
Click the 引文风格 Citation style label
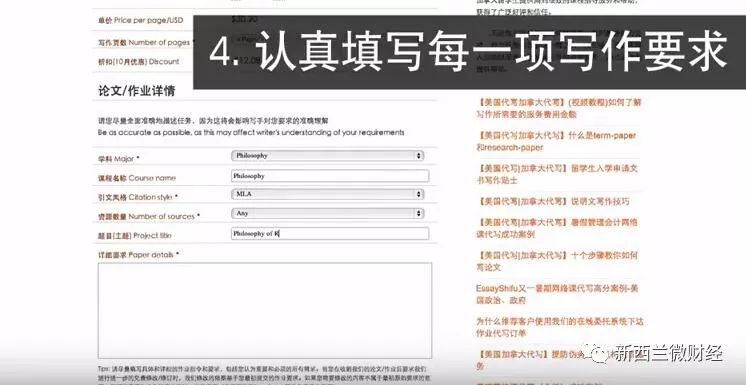[x=137, y=197]
